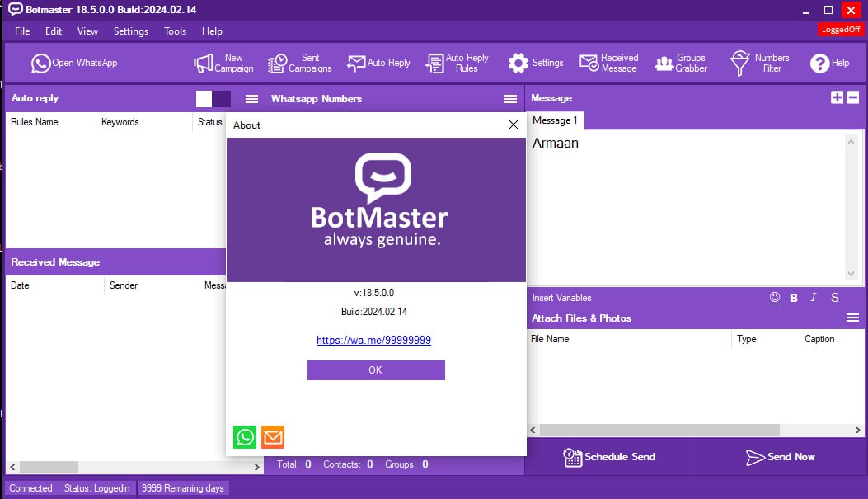Select the Message 1 tab
The width and height of the screenshot is (868, 499).
coord(555,120)
